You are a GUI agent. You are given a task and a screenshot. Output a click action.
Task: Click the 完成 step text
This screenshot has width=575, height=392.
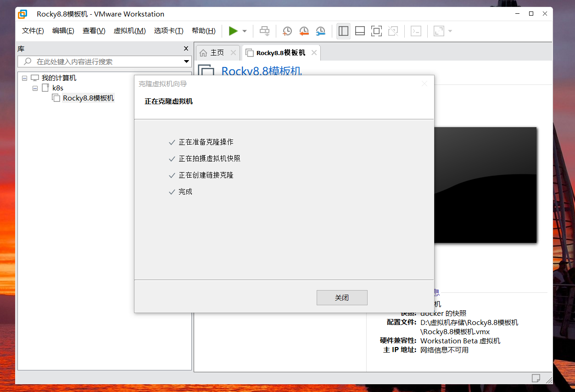coord(185,191)
